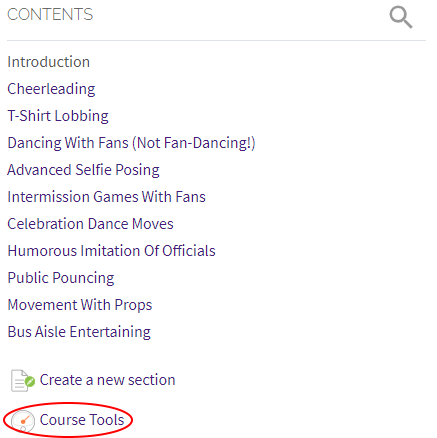Click the word Props in list
Image resolution: width=437 pixels, height=438 pixels.
click(133, 305)
